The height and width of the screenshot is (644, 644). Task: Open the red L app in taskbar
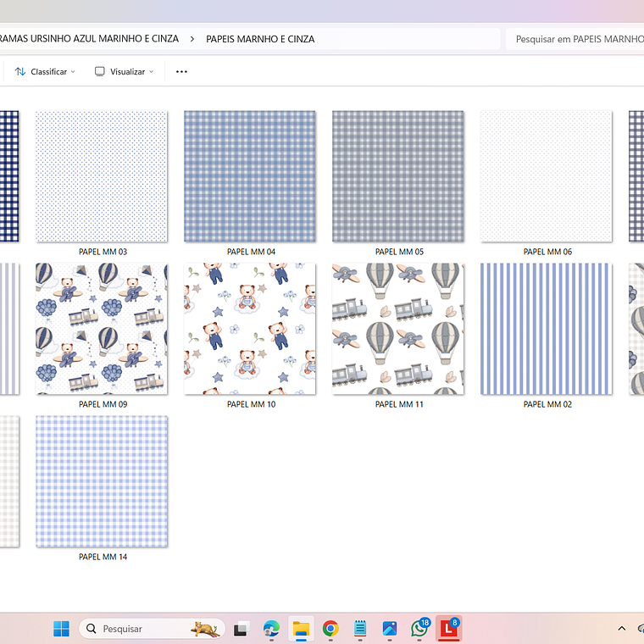(447, 629)
